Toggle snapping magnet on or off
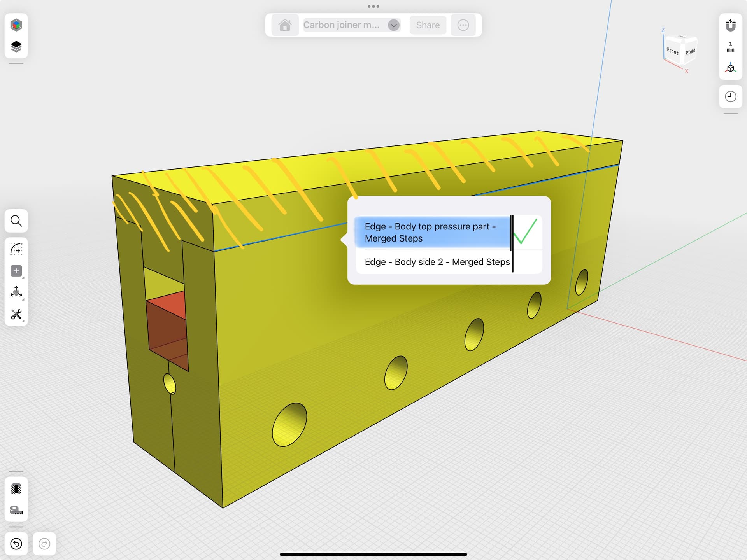This screenshot has height=560, width=747. pyautogui.click(x=730, y=25)
